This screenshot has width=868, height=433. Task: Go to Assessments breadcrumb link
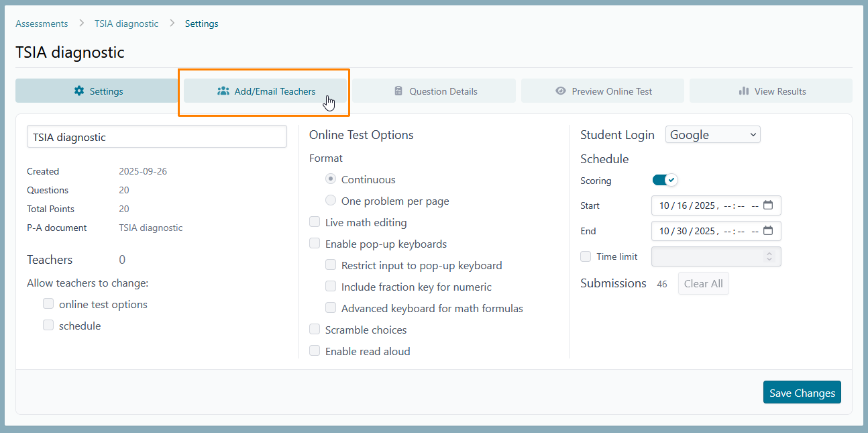tap(42, 23)
